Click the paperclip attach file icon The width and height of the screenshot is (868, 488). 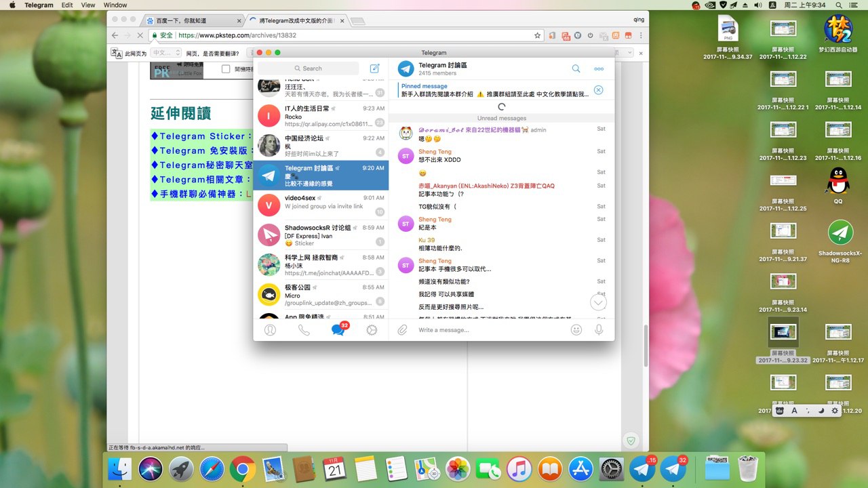402,330
